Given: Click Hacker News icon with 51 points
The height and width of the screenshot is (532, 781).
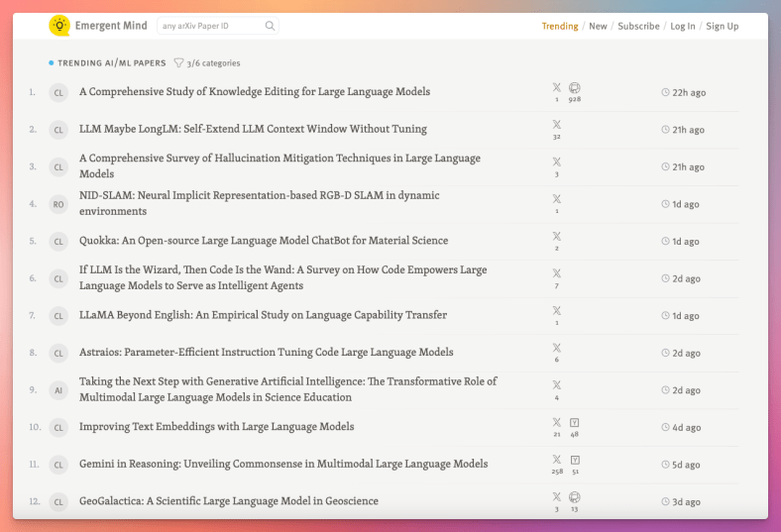Looking at the screenshot, I should pos(575,460).
